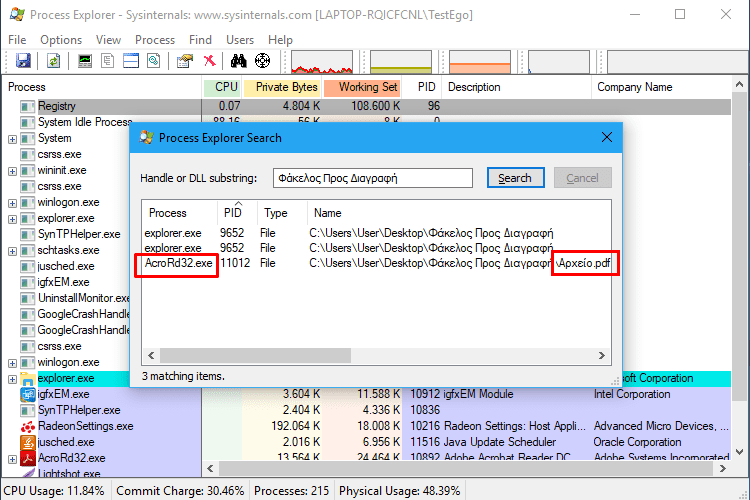
Task: Click the CPU Usage status bar entry
Action: 54,491
